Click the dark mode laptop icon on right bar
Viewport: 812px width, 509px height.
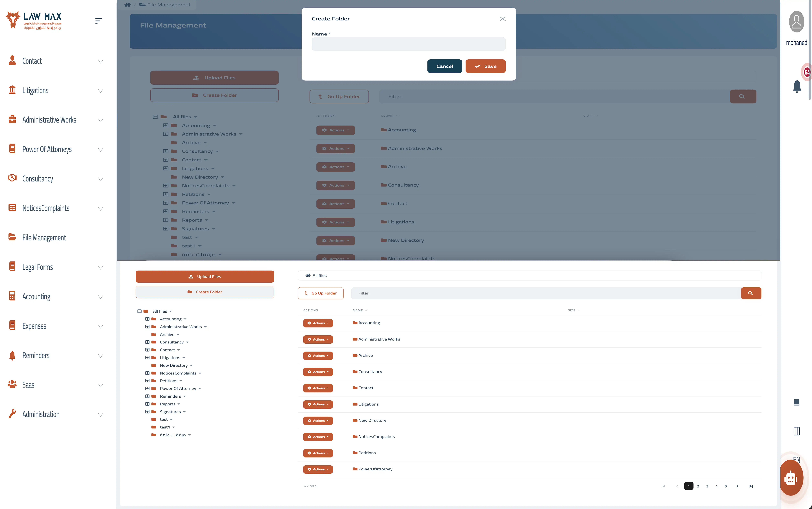point(797,402)
